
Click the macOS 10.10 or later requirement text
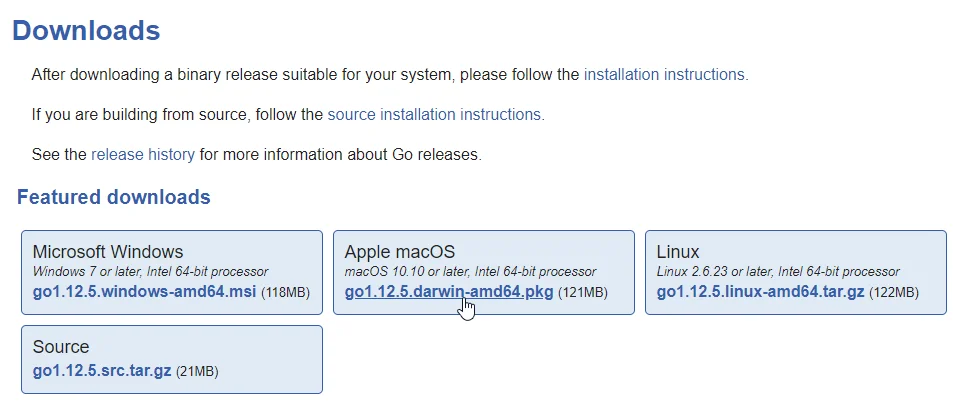click(x=470, y=271)
